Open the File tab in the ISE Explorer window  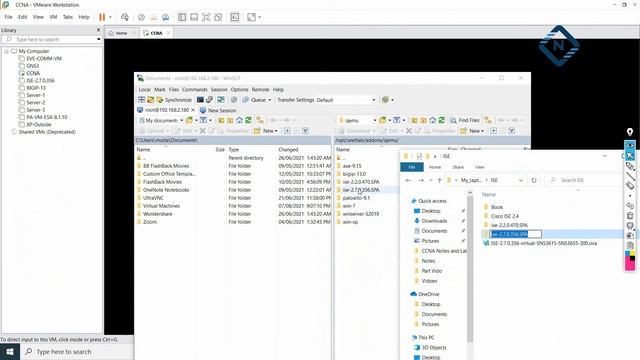click(412, 167)
